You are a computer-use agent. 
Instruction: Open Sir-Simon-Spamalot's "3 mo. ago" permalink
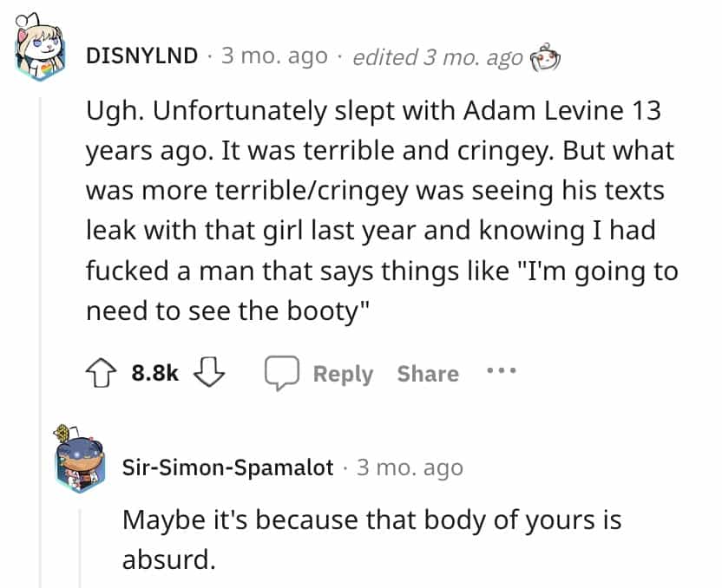(410, 467)
